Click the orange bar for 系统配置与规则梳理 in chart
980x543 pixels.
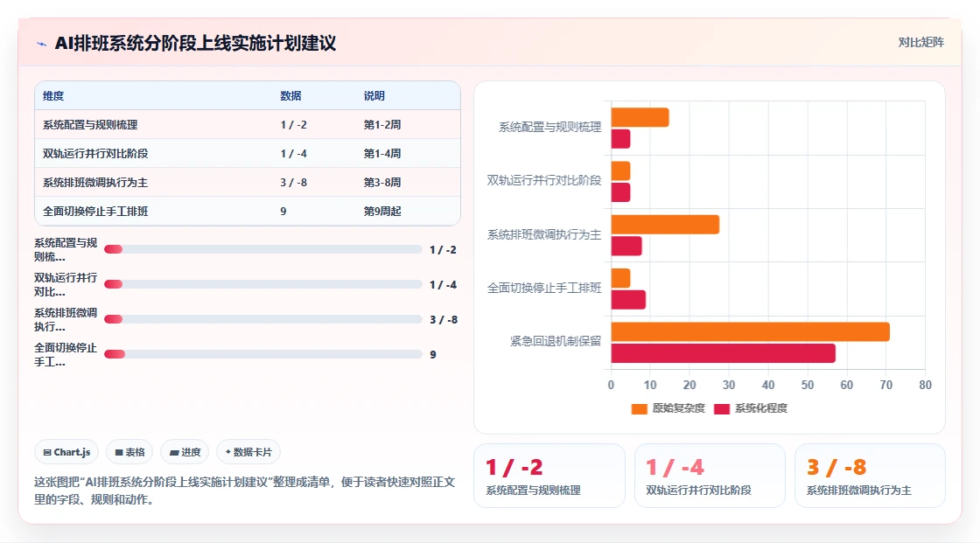(640, 117)
